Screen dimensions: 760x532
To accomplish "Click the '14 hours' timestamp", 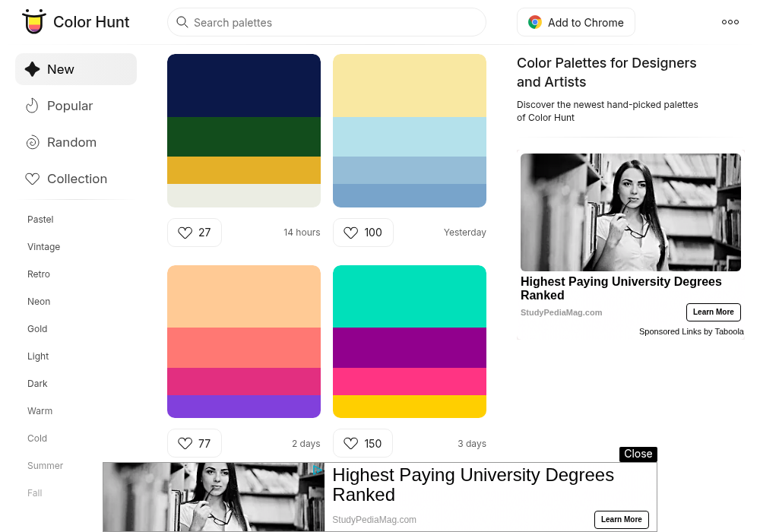I will coord(302,233).
